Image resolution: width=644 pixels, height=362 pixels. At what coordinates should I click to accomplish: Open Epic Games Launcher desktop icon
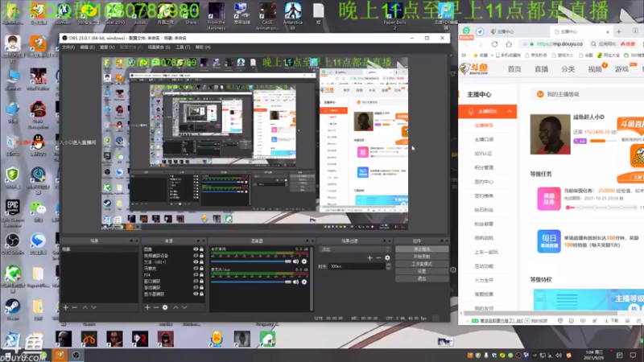pyautogui.click(x=12, y=212)
